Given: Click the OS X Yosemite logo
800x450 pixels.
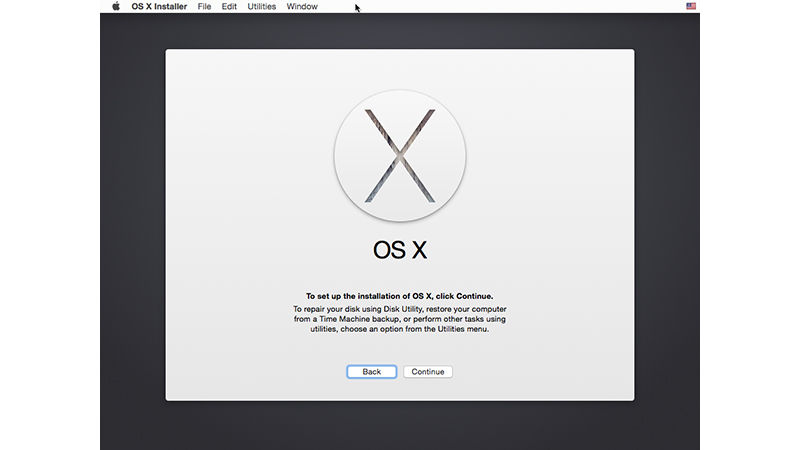Looking at the screenshot, I should coord(400,156).
